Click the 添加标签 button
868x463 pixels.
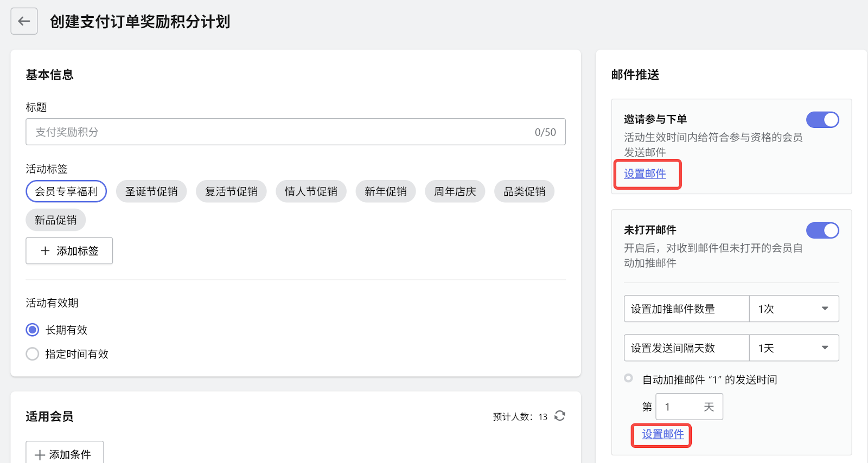[x=69, y=251]
